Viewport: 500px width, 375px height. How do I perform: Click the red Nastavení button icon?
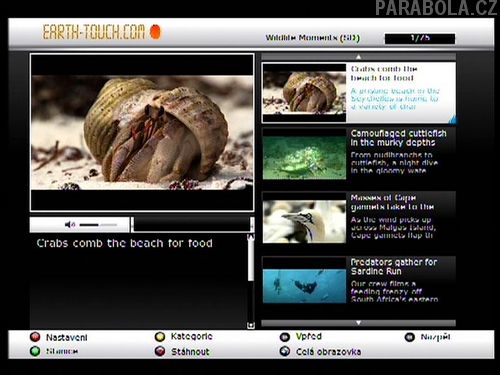click(35, 337)
